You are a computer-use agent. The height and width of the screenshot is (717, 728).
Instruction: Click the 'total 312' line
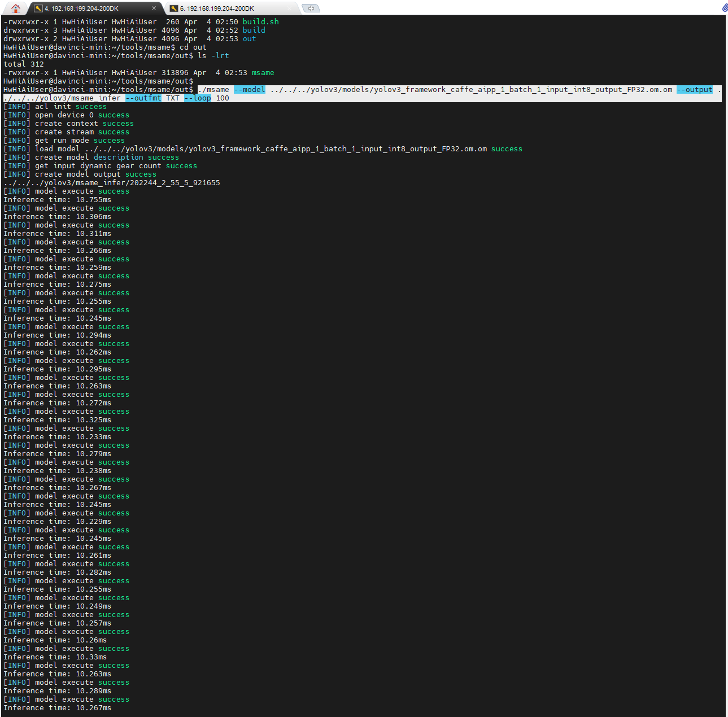[24, 64]
